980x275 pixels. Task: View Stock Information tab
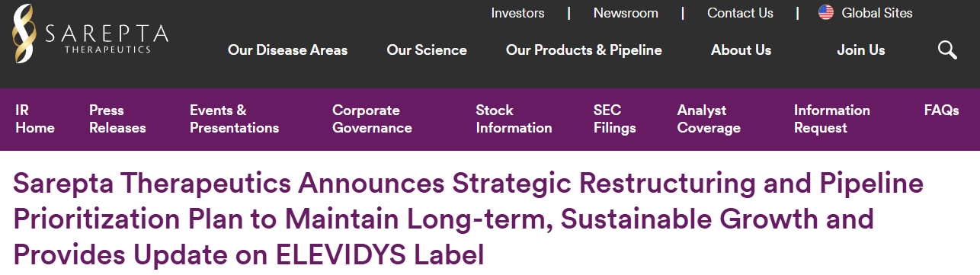(514, 119)
